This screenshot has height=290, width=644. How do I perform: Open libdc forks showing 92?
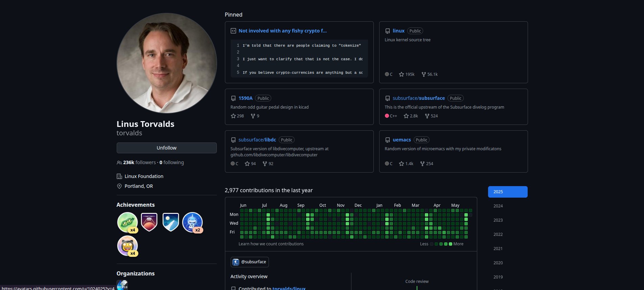click(x=268, y=163)
